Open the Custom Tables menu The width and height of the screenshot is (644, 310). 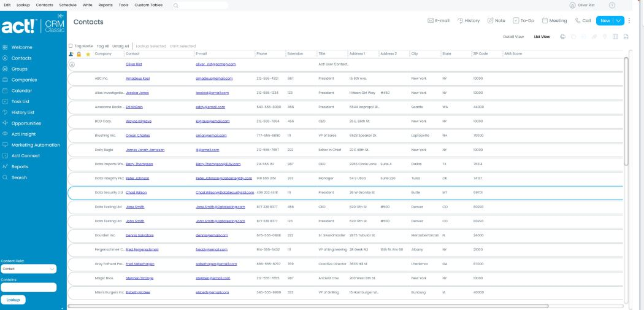(x=148, y=6)
